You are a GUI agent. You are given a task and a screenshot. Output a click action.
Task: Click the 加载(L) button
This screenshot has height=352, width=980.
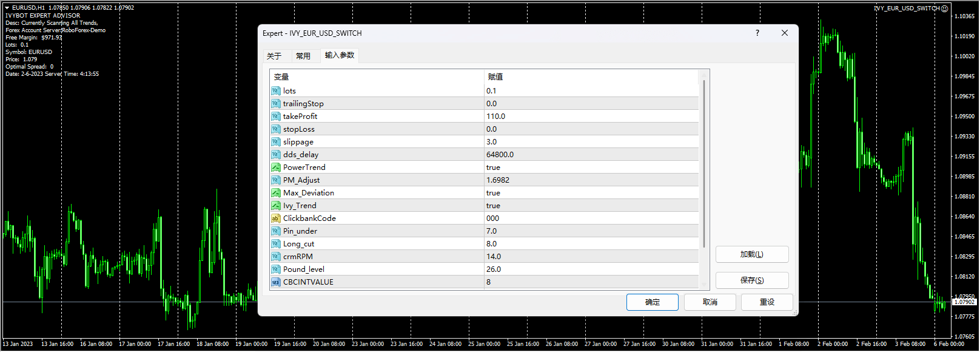[x=752, y=254]
